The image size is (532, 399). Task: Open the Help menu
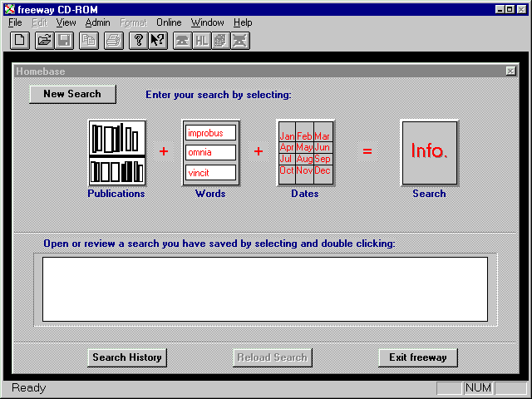243,22
